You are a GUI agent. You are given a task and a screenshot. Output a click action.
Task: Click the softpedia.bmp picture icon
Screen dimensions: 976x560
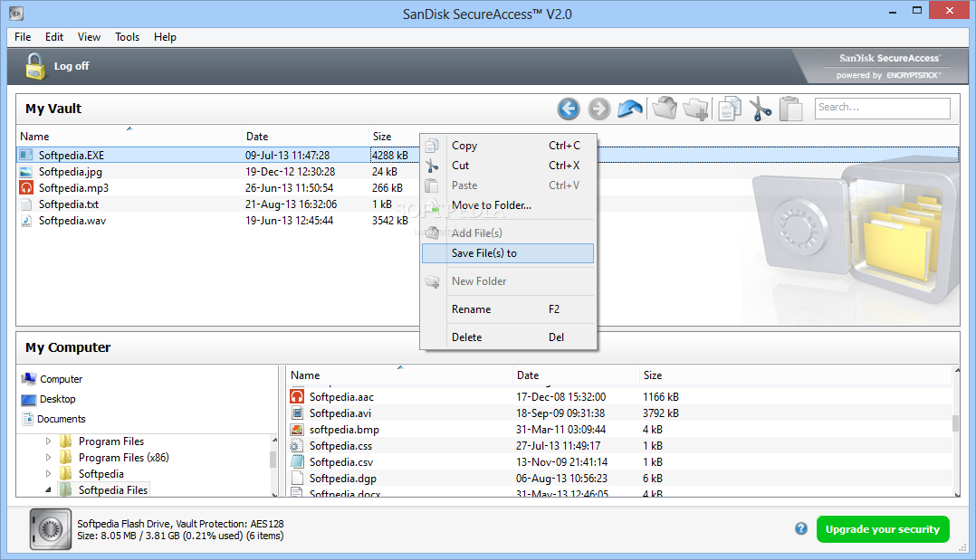tap(297, 430)
